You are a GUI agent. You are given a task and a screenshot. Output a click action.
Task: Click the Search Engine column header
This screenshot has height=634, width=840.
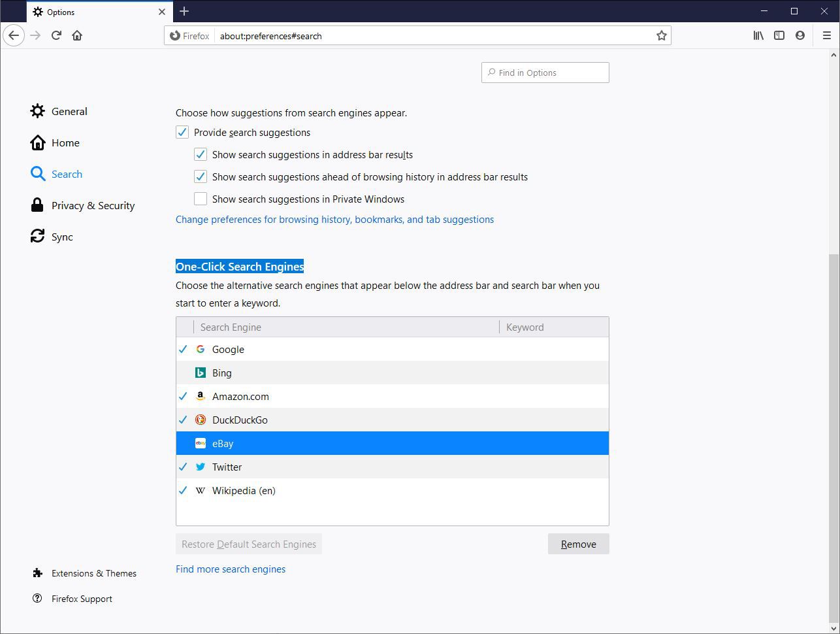click(346, 327)
